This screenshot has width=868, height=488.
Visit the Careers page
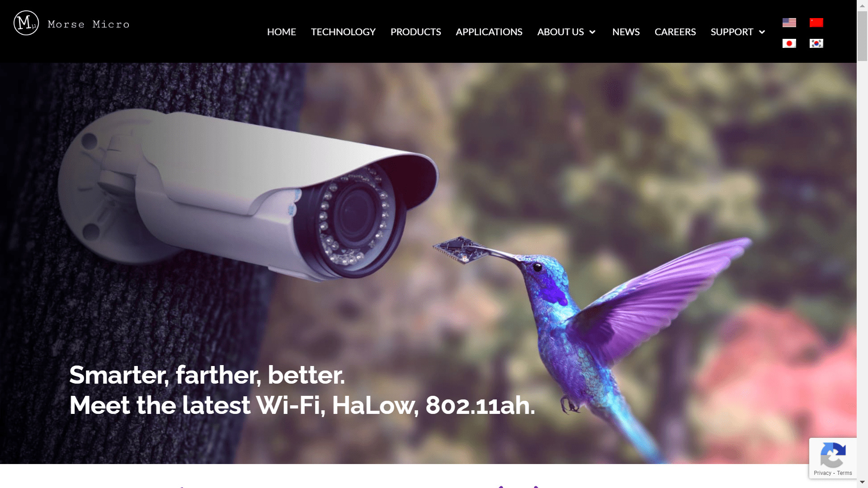click(x=675, y=32)
